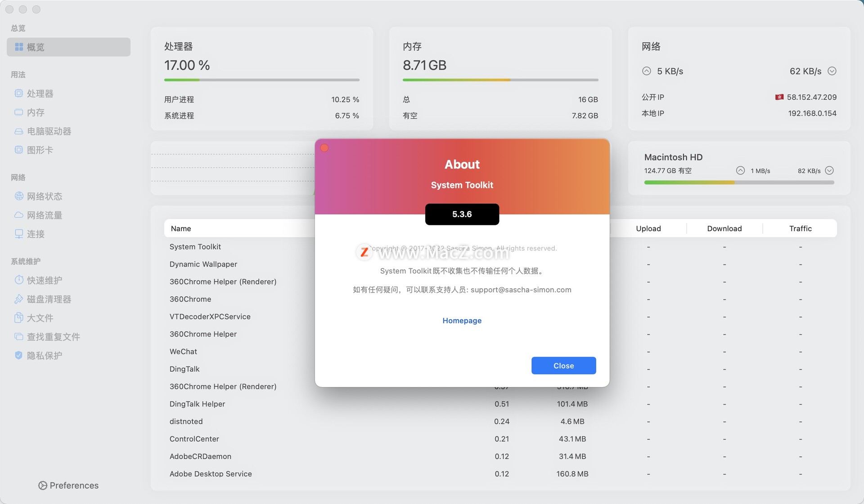Sort processes by Upload column
Viewport: 864px width, 504px height.
[x=648, y=228]
